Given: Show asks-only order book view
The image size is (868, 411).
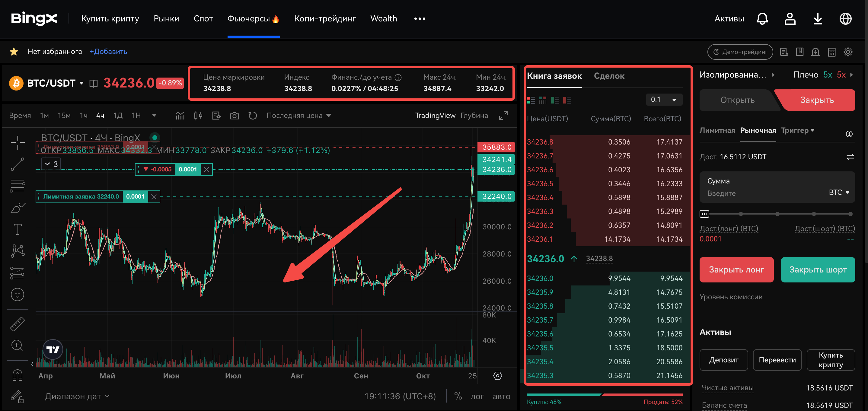Looking at the screenshot, I should coord(567,100).
